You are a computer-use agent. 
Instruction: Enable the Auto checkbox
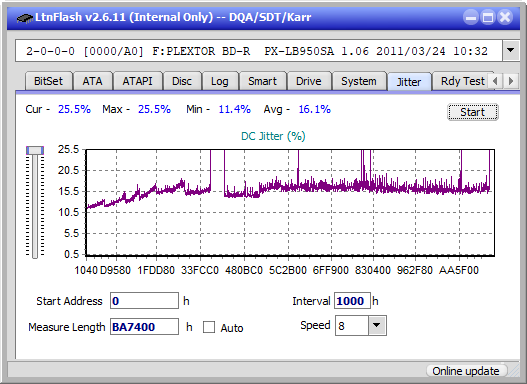coord(209,327)
